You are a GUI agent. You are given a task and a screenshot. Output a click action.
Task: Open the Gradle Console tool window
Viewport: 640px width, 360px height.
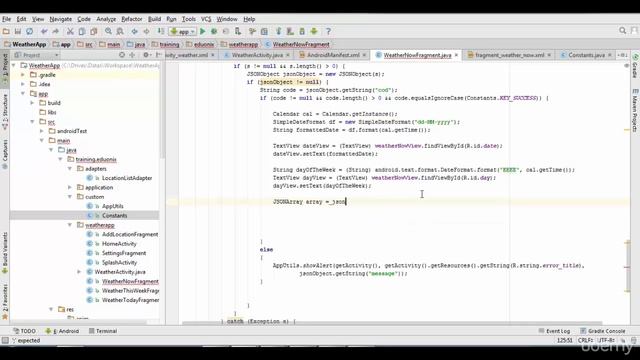[x=602, y=331]
